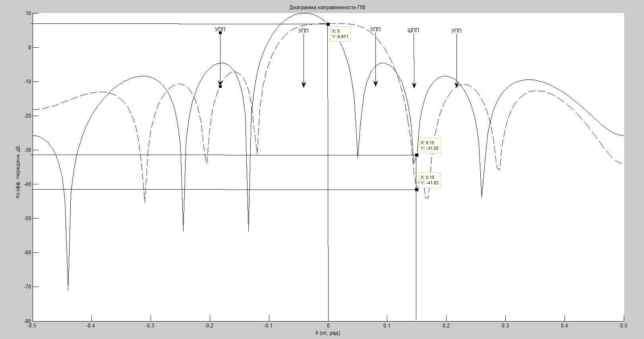
Task: Select the data tip marker at Y: -31.55
Action: point(417,155)
